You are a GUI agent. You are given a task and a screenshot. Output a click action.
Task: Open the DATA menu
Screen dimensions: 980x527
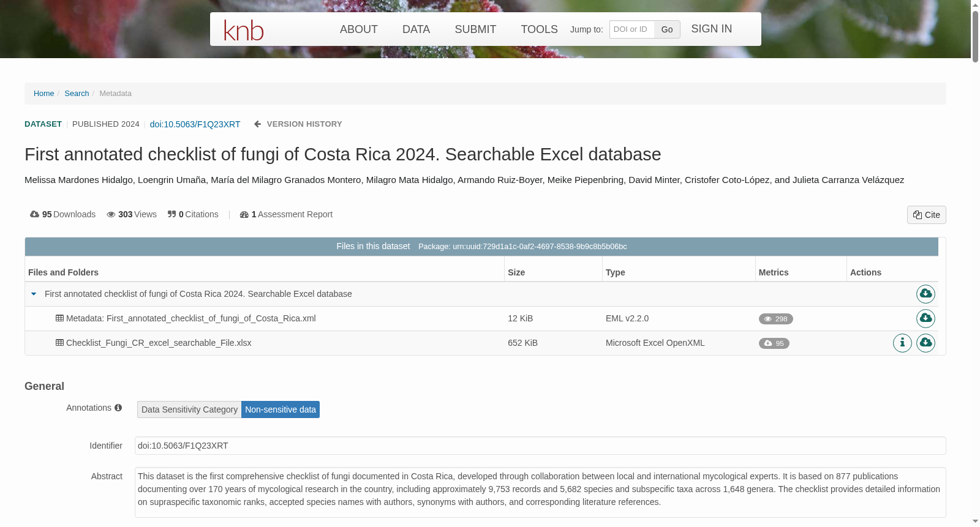click(417, 29)
